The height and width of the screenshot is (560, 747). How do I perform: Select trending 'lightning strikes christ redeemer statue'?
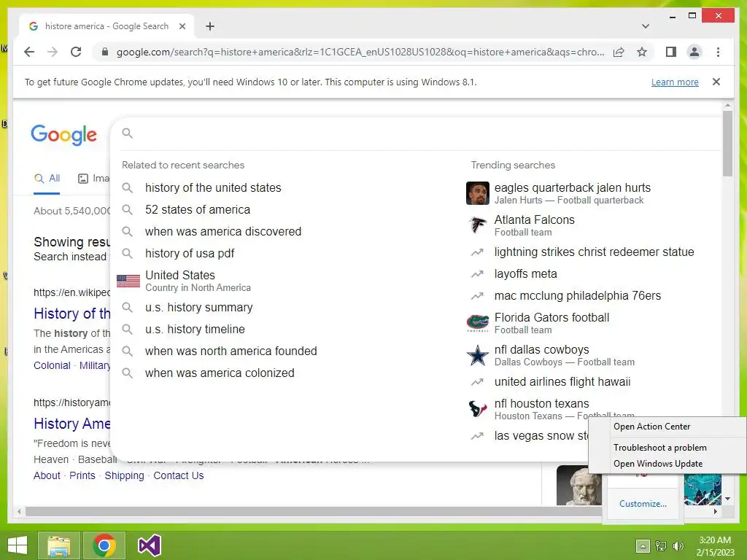click(x=594, y=252)
